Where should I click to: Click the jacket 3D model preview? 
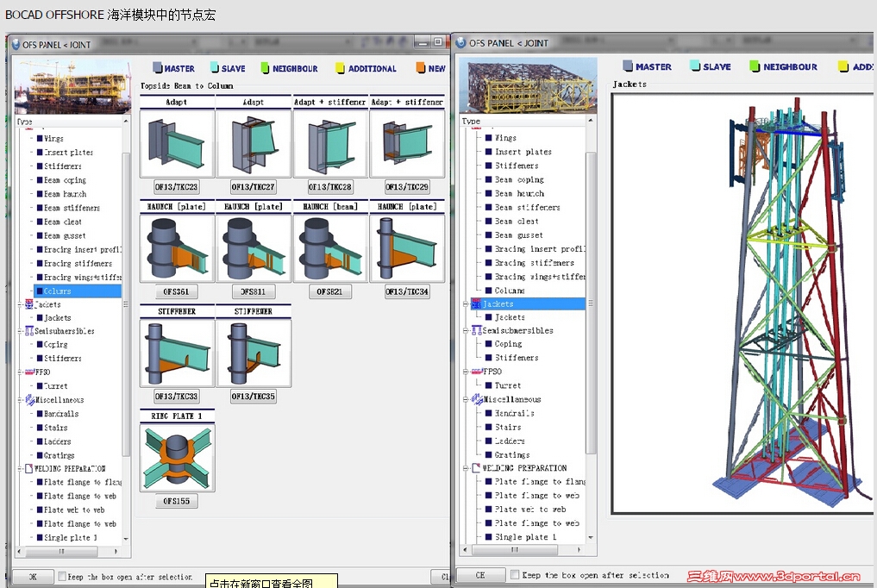click(744, 303)
